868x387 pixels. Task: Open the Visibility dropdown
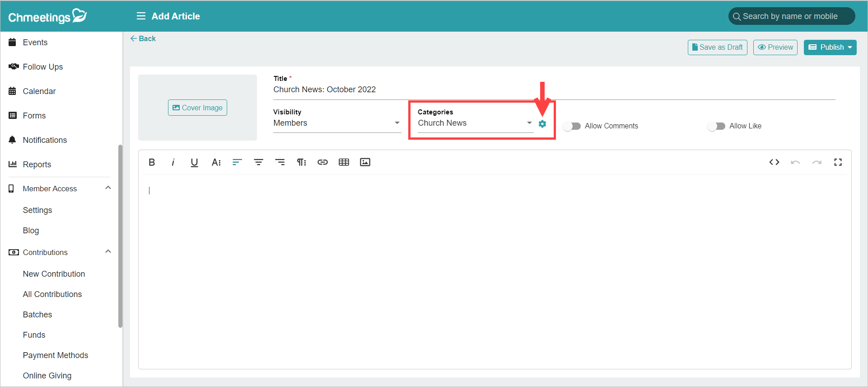tap(337, 123)
